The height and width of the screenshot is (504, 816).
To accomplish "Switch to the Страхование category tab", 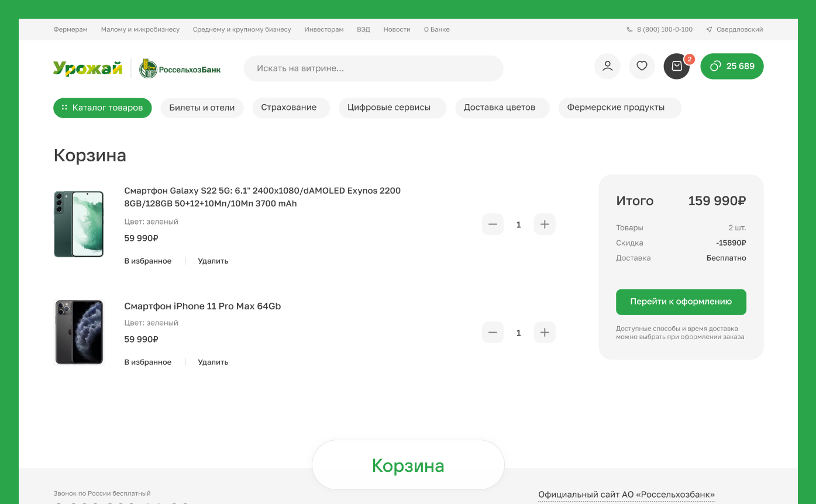I will tap(291, 108).
